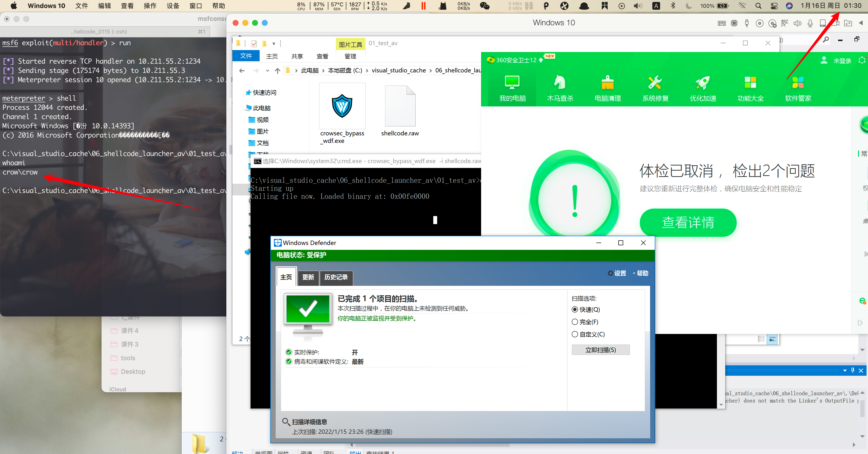Open 优化加速 optimization

tap(703, 88)
